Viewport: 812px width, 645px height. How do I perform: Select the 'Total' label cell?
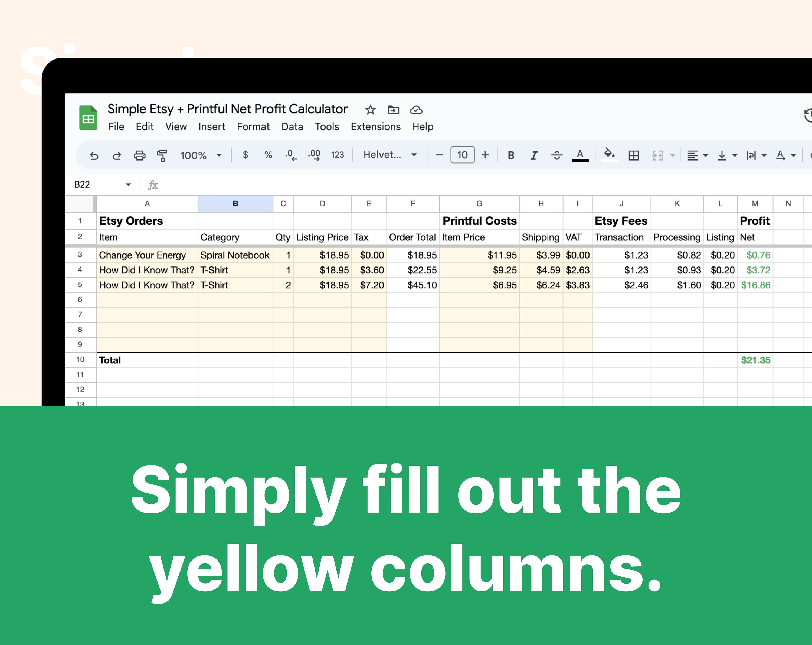point(147,360)
